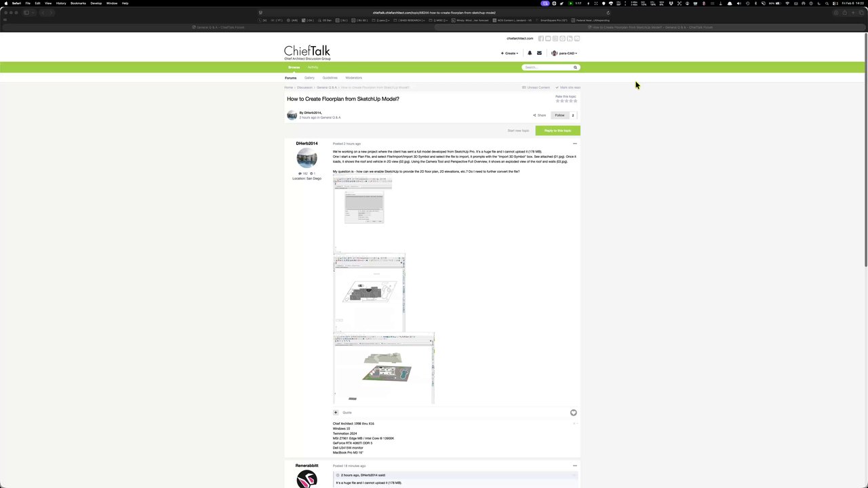Click the chiefarchitect.com link
The image size is (868, 488).
(519, 39)
